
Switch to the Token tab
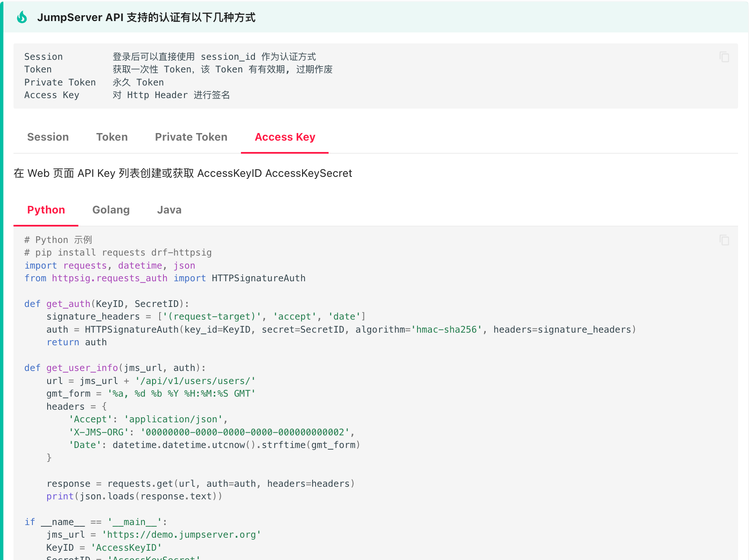click(112, 137)
